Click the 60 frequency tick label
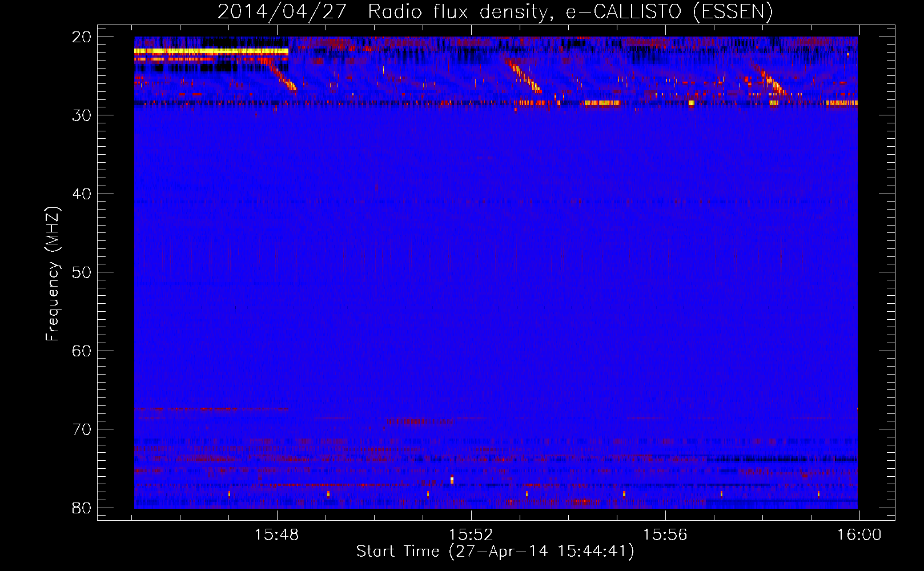The height and width of the screenshot is (571, 924). pos(82,351)
